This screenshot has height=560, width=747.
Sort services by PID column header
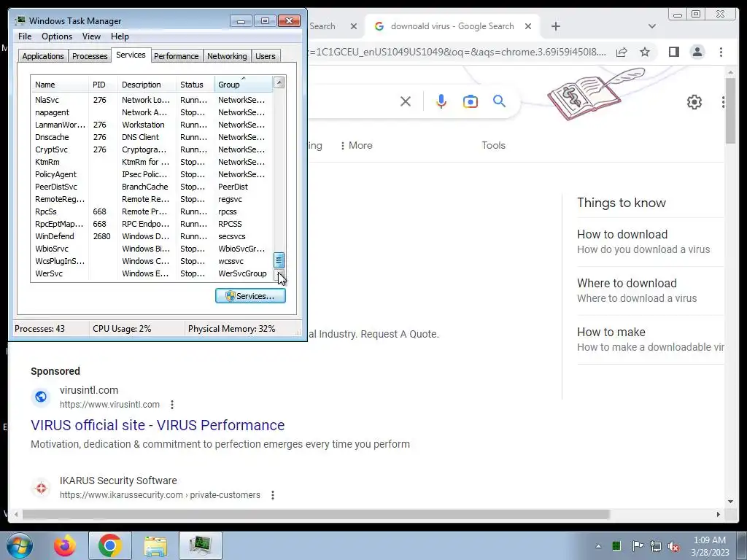pos(103,85)
